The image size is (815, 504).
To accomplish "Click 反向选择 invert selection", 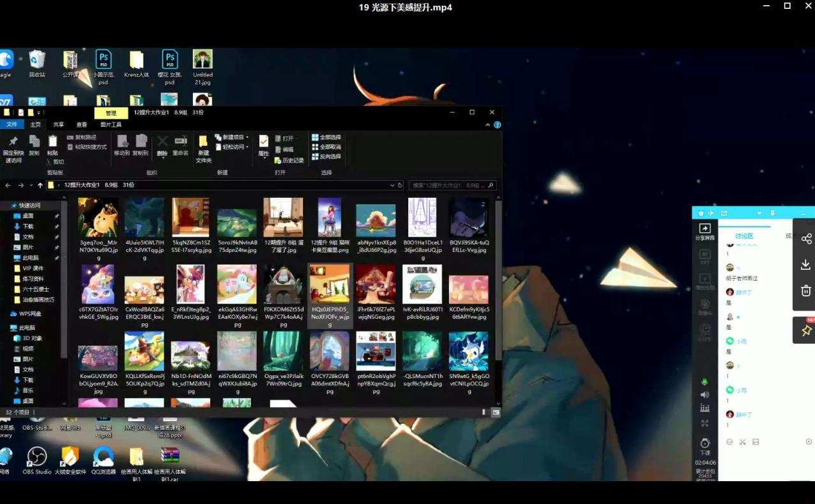I will coord(326,157).
